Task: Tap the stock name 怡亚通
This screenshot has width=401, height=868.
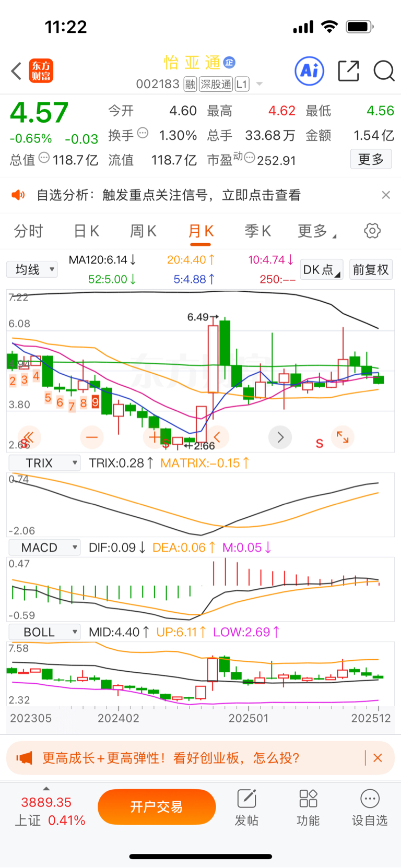Action: (192, 63)
